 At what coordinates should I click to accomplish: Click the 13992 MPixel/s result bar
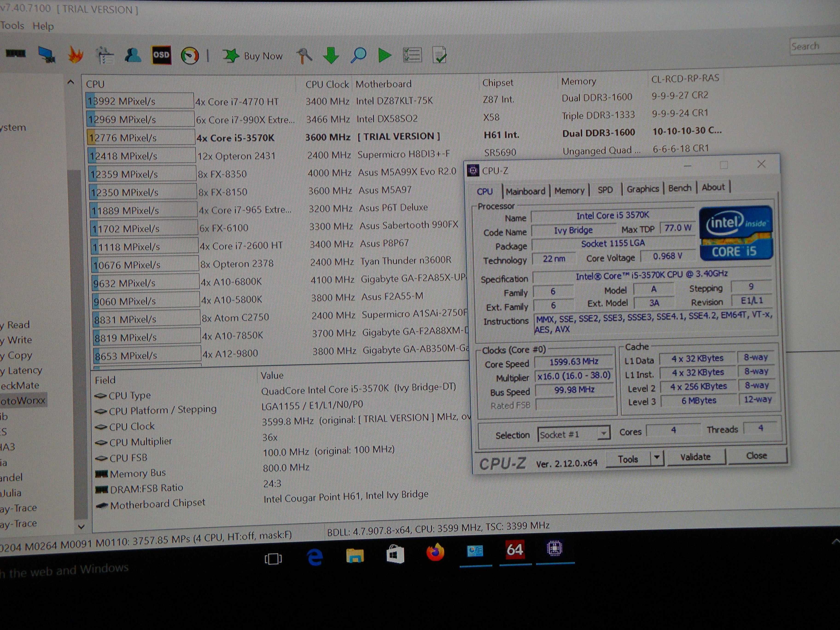[x=139, y=101]
